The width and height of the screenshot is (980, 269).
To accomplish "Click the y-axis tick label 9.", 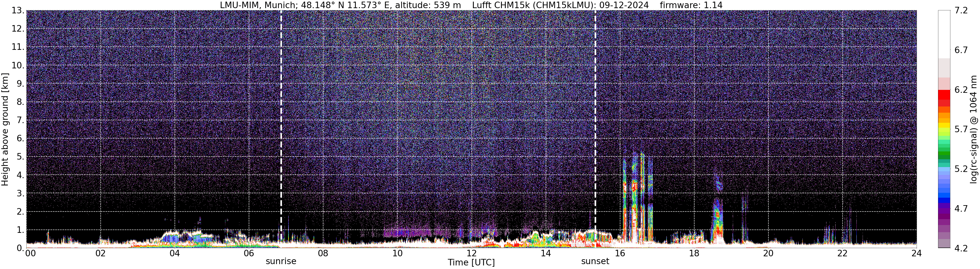I will click(x=20, y=84).
